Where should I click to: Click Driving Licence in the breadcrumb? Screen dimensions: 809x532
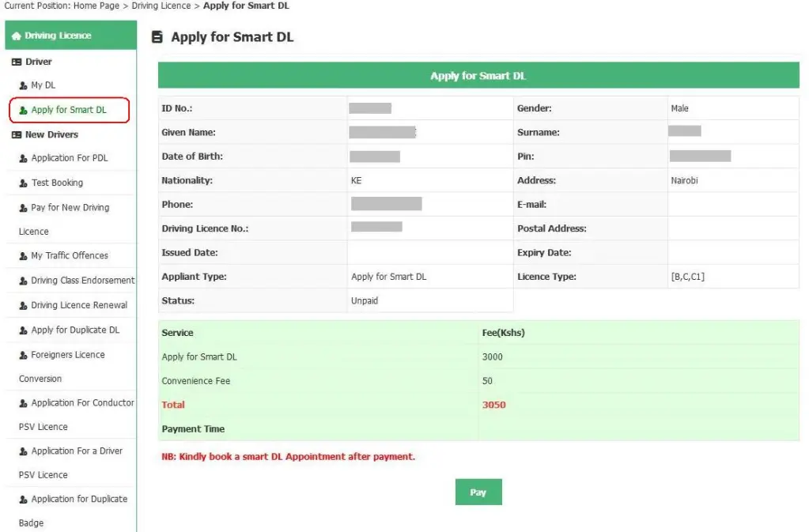[161, 6]
